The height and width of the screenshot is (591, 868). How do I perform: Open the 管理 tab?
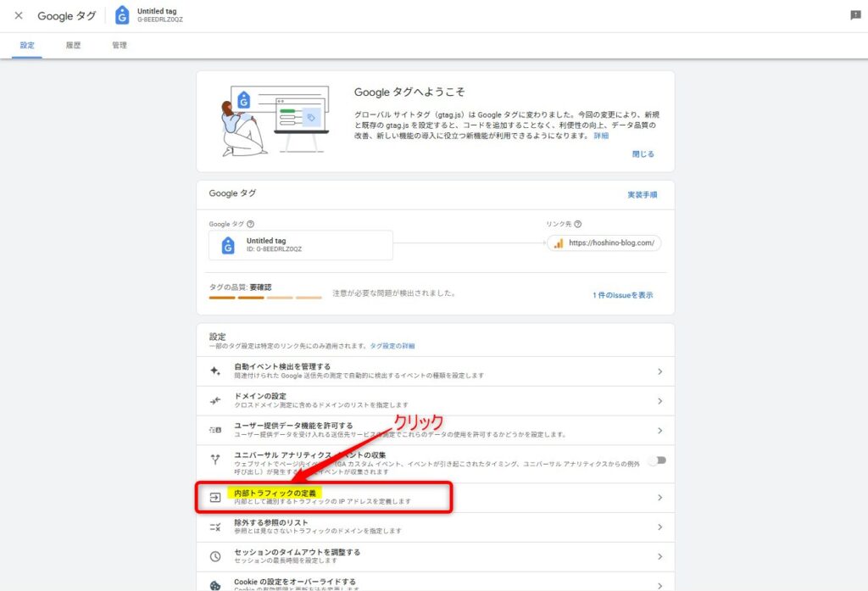118,45
